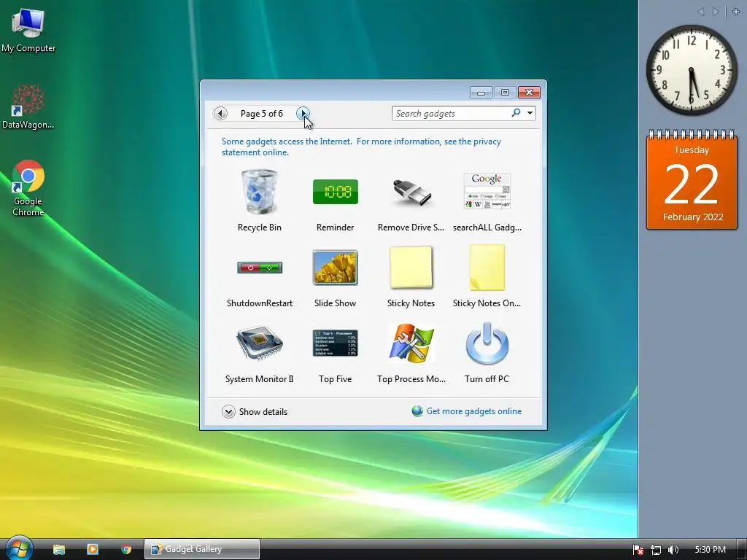This screenshot has height=560, width=747.
Task: Launch Chrome from the quick launch bar
Action: [126, 550]
